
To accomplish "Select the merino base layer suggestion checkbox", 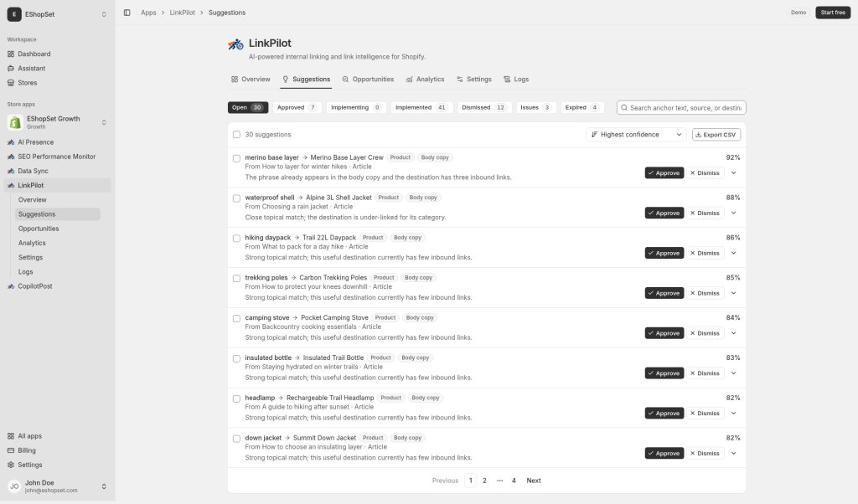I will point(236,158).
